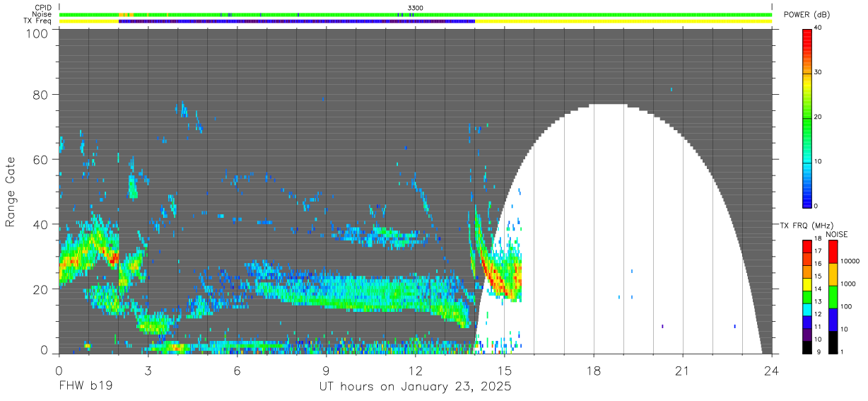This screenshot has height=401, width=868.
Task: Click the 9 hour tick label
Action: (x=326, y=371)
